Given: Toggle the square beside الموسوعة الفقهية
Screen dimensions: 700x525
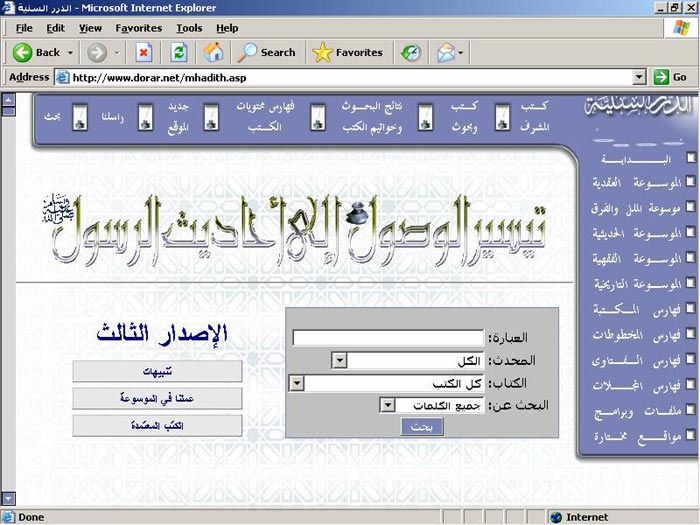Looking at the screenshot, I should pyautogui.click(x=691, y=259).
